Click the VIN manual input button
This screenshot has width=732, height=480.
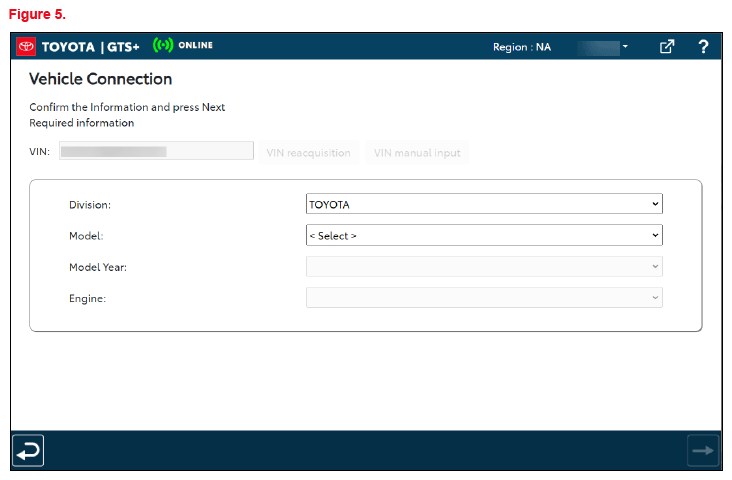pos(417,153)
